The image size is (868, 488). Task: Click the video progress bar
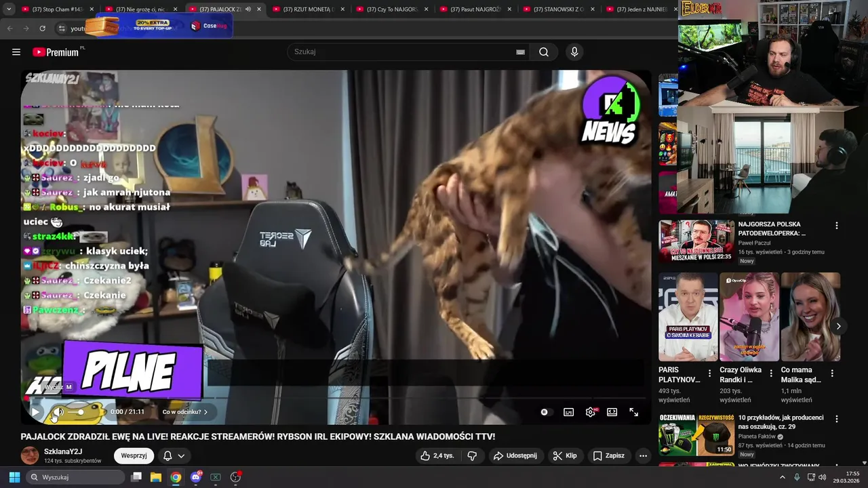point(336,398)
